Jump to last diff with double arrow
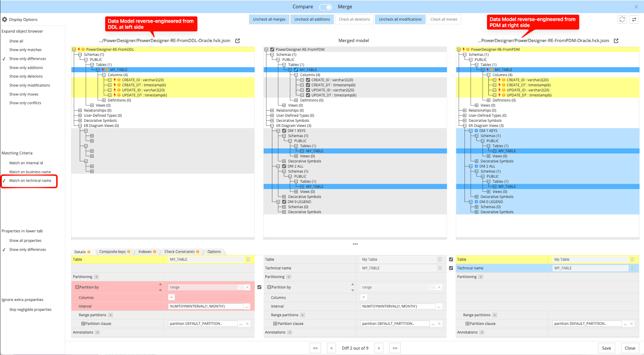The height and width of the screenshot is (355, 644). point(395,348)
